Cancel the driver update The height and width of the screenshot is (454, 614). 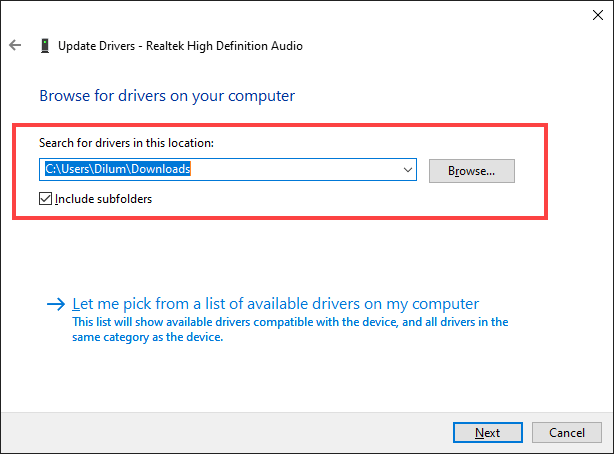pyautogui.click(x=566, y=433)
